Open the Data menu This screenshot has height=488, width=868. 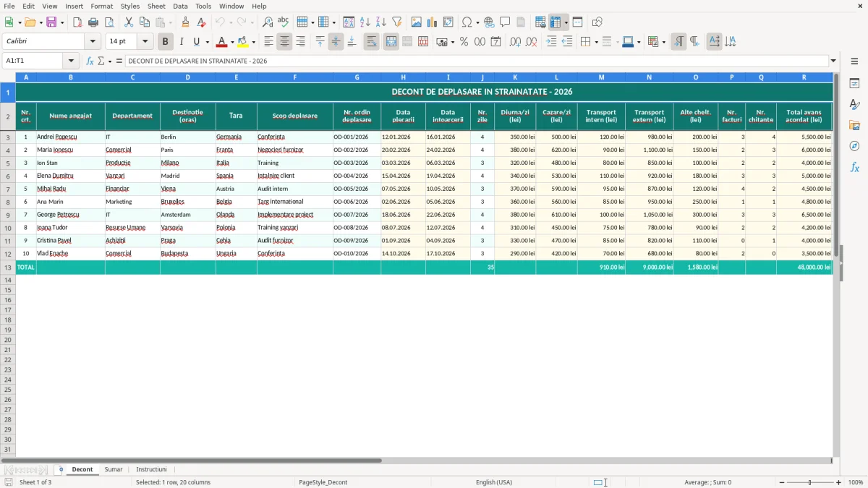180,6
